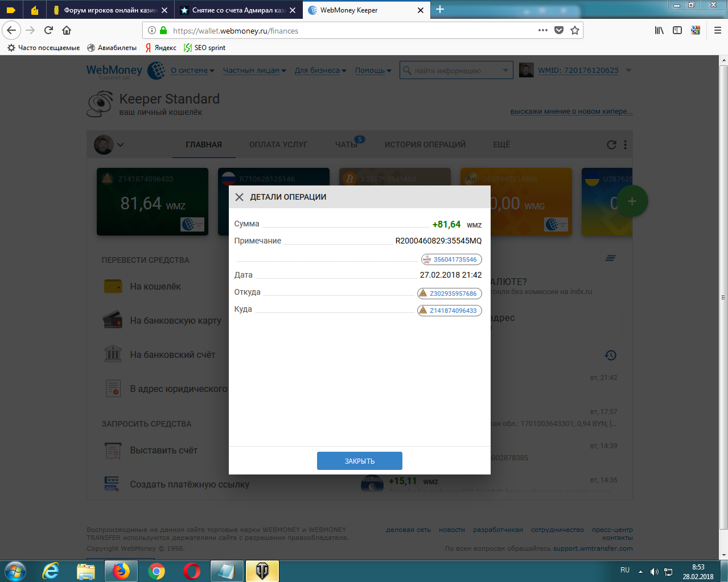Screen dimensions: 728x582
Task: Expand WMID account dropdown arrow
Action: coord(628,71)
